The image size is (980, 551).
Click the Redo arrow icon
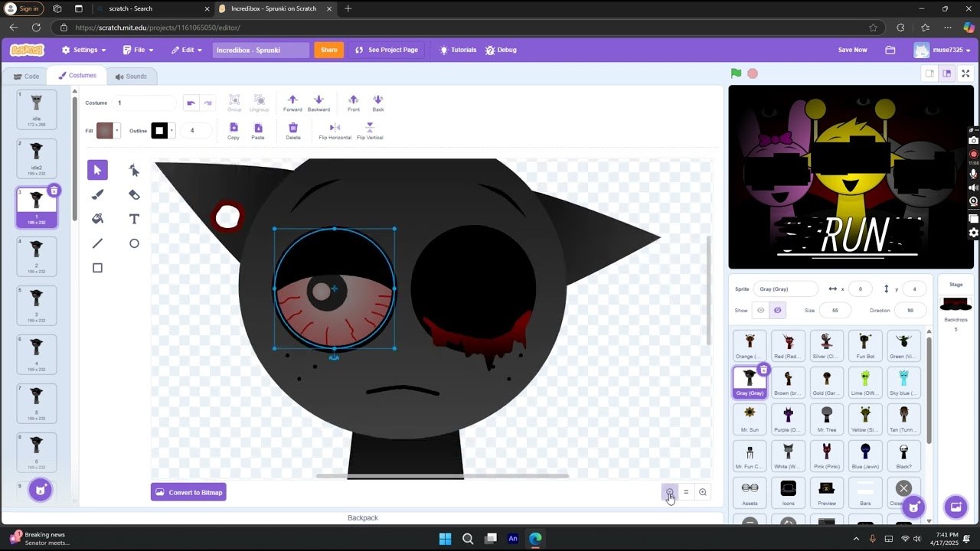click(x=207, y=103)
